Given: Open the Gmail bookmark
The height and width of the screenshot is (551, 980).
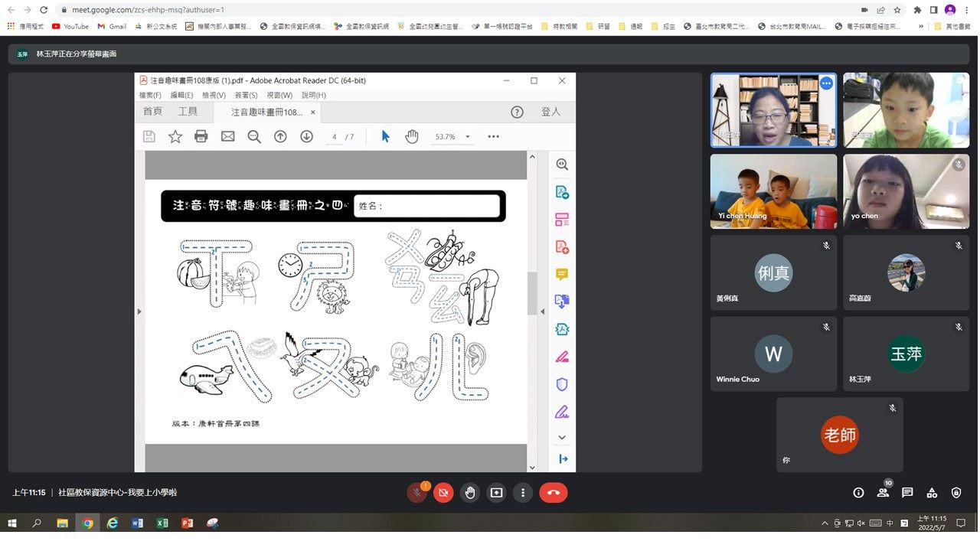Looking at the screenshot, I should [x=112, y=26].
